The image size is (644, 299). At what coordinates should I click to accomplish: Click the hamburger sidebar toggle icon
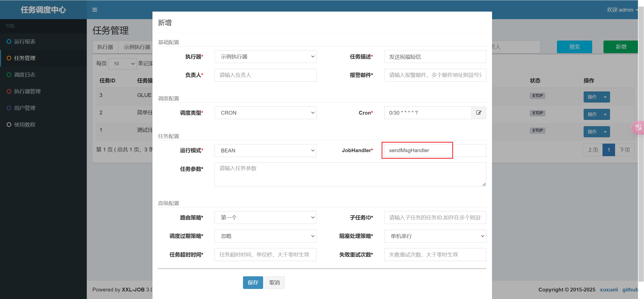[95, 10]
